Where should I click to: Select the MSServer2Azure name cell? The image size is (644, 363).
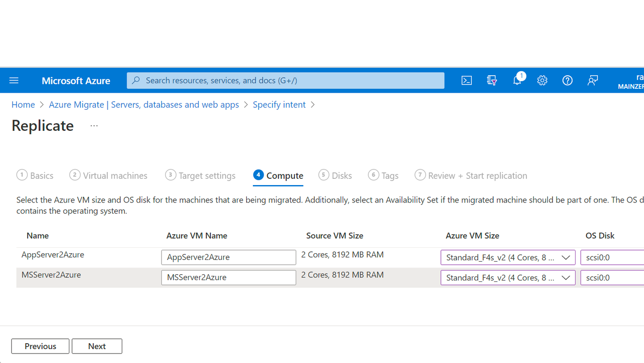click(x=51, y=275)
